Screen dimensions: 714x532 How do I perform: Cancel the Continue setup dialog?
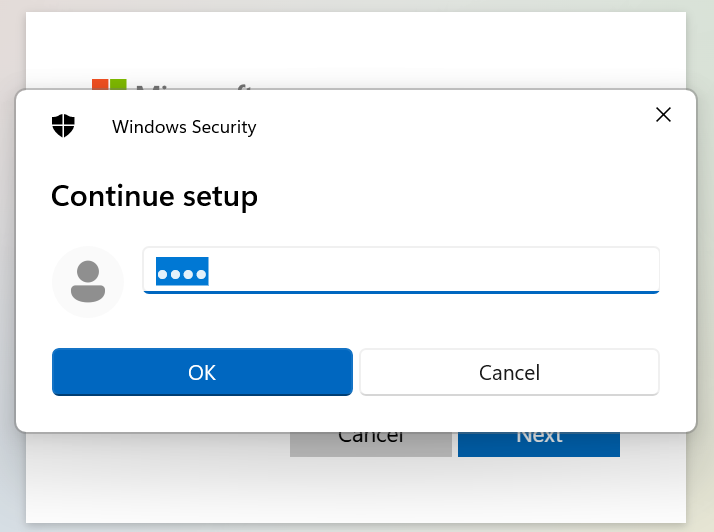click(x=509, y=372)
